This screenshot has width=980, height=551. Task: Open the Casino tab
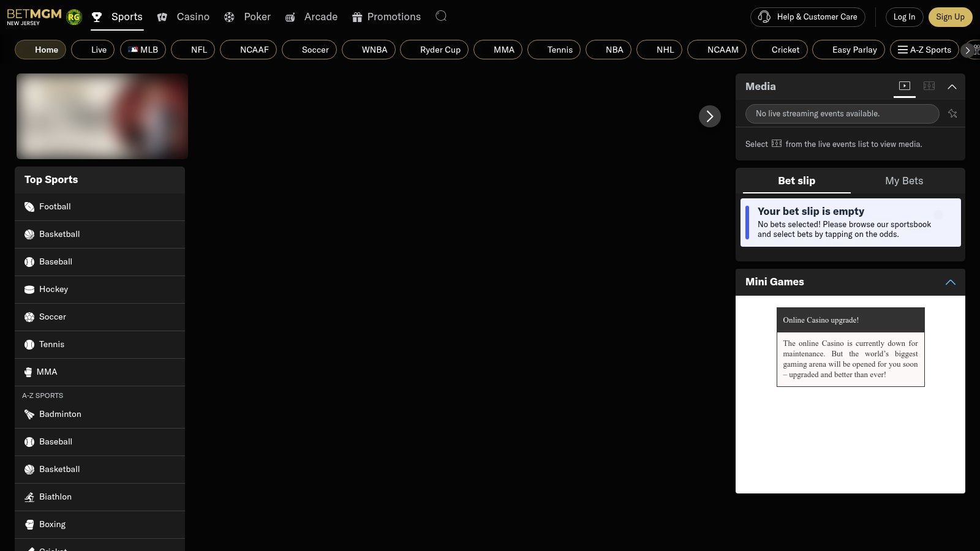coord(183,17)
